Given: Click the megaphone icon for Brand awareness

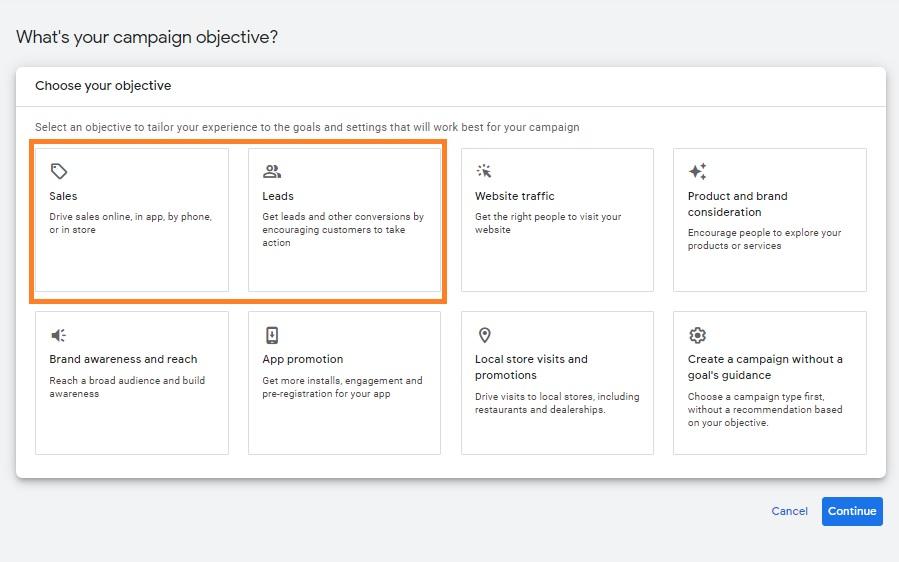Looking at the screenshot, I should (x=58, y=335).
